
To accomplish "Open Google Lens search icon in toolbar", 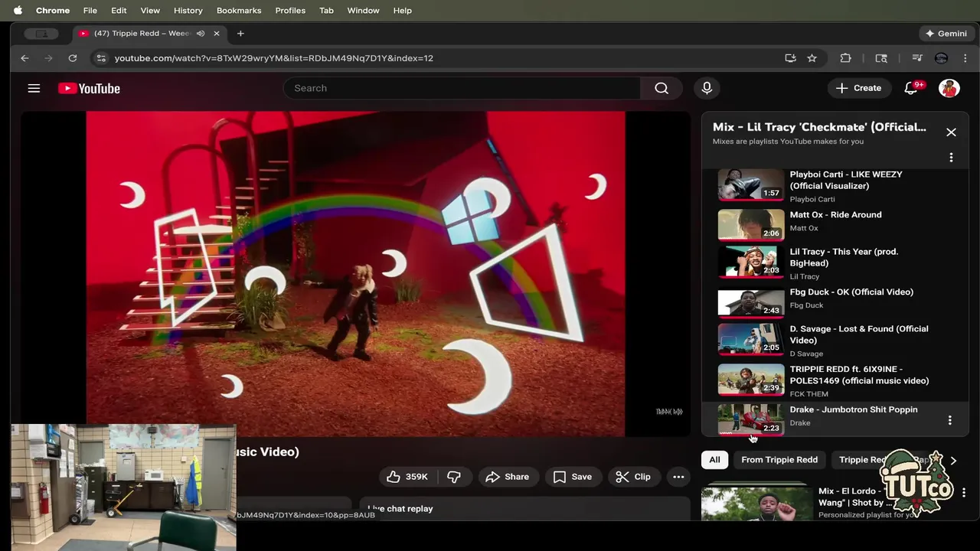I will [x=881, y=58].
